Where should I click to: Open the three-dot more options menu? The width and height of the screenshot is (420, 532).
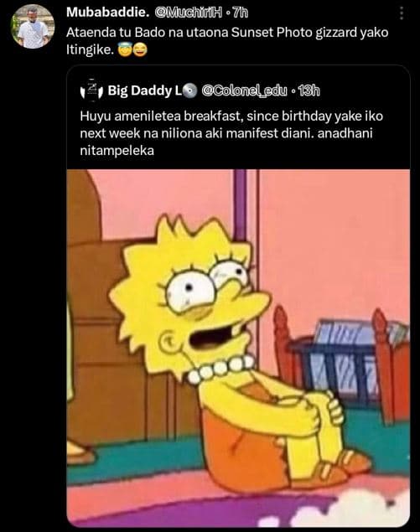coord(402,13)
